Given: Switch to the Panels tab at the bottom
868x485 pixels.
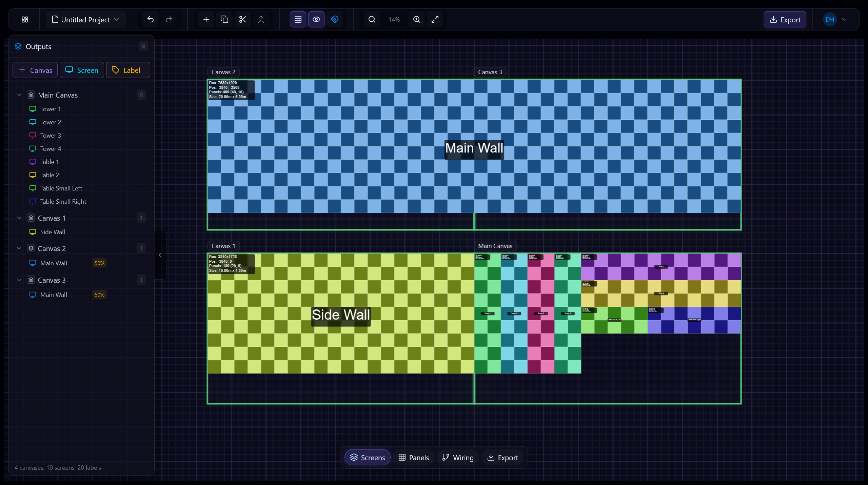Looking at the screenshot, I should (413, 457).
